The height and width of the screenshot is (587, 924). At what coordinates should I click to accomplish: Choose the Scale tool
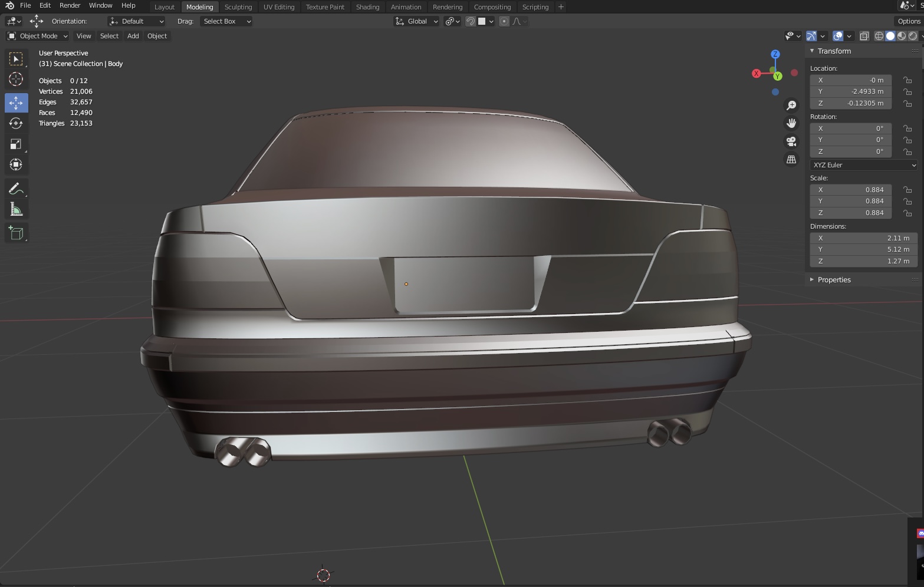(x=16, y=144)
